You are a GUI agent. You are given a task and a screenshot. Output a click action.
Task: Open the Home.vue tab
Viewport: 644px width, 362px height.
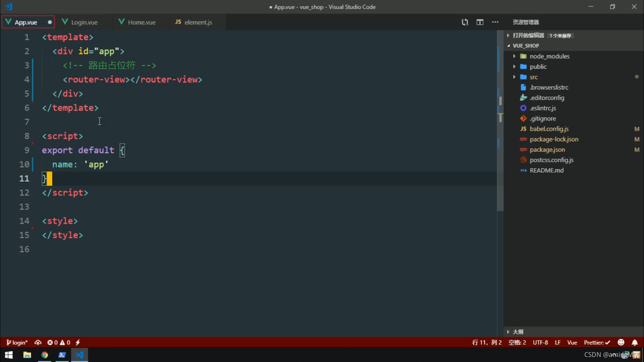coord(141,22)
